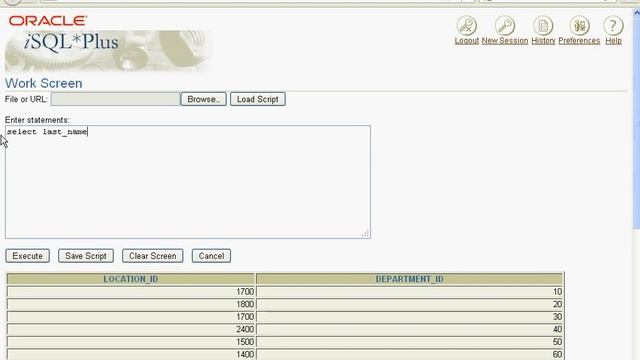The image size is (640, 360).
Task: Select the department cell 30
Action: (x=410, y=317)
